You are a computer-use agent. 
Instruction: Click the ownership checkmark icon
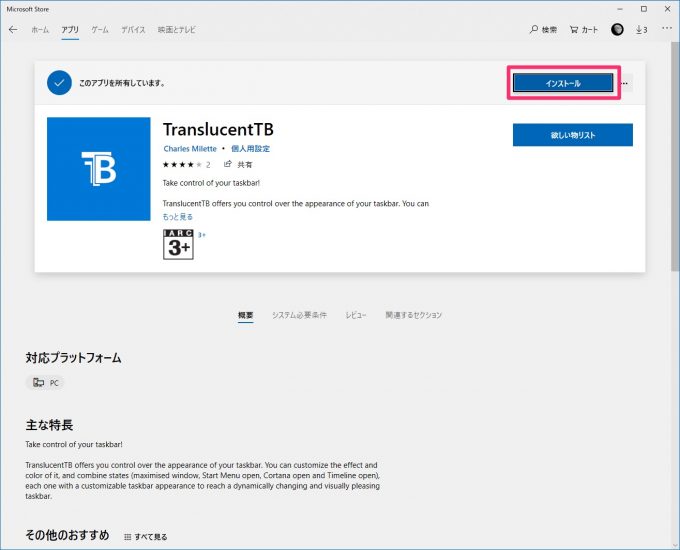pyautogui.click(x=59, y=82)
